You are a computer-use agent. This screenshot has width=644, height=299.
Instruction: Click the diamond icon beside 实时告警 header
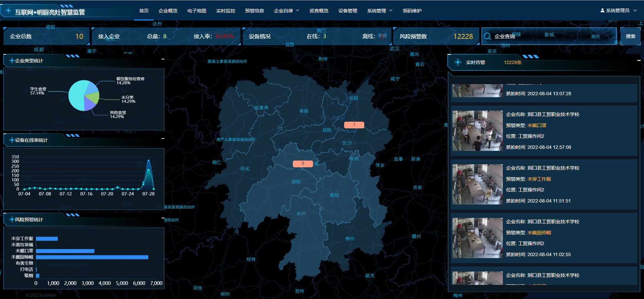tap(458, 62)
